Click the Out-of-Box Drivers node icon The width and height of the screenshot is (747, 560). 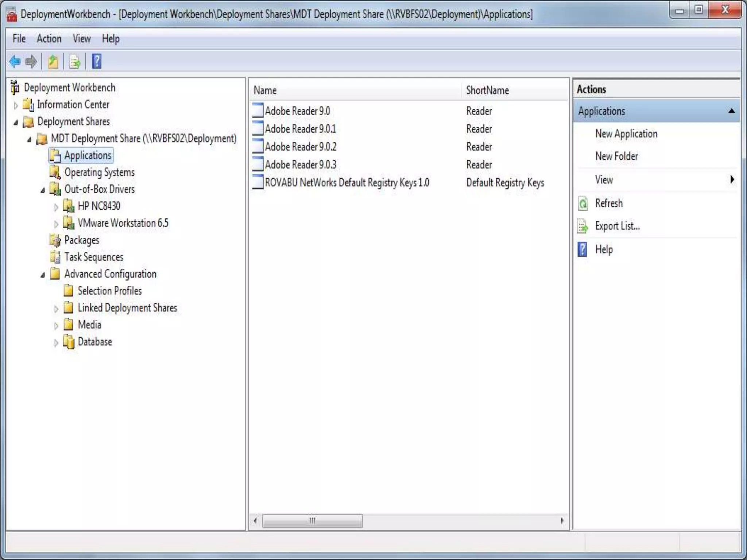pos(55,189)
